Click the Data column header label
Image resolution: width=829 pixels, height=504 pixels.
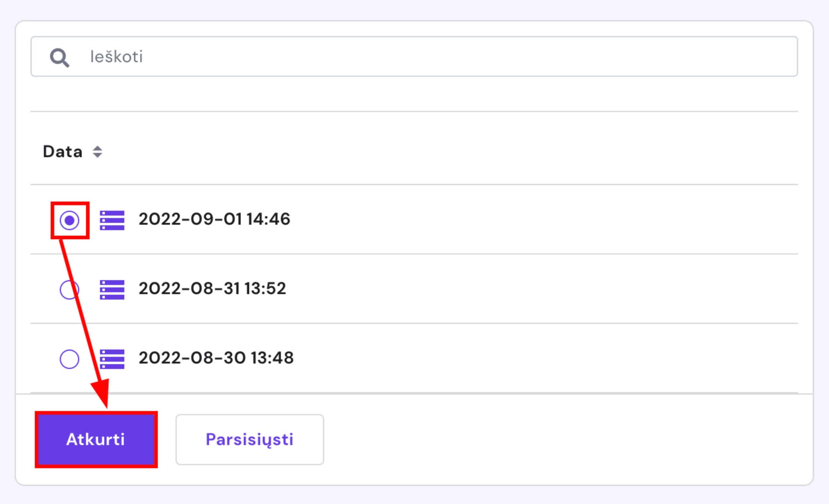[x=62, y=151]
